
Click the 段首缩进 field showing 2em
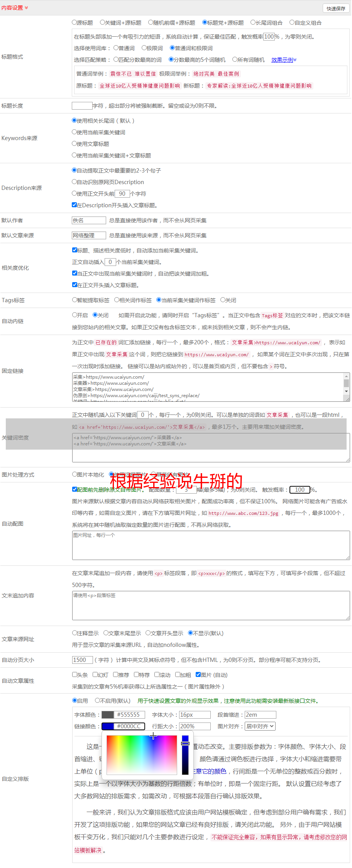click(261, 715)
